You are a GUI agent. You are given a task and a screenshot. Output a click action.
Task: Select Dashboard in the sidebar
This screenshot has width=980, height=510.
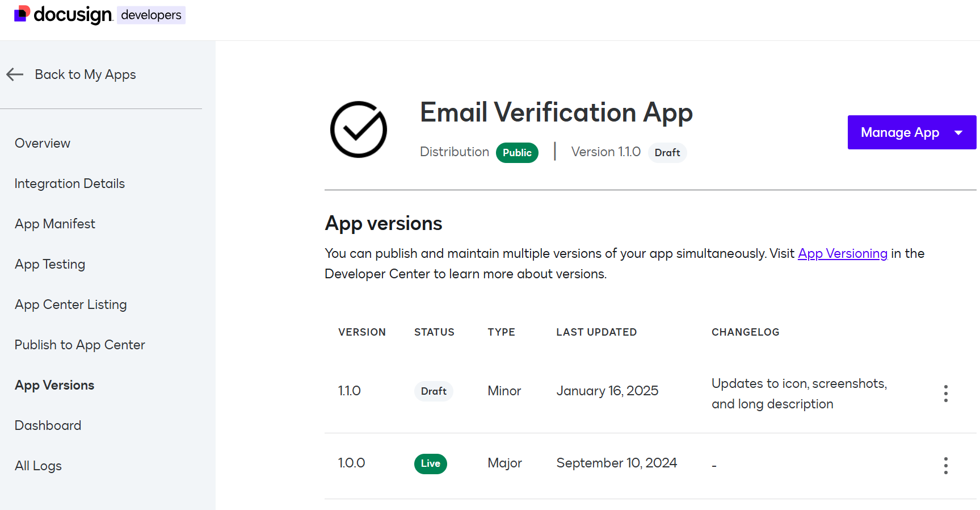tap(48, 425)
